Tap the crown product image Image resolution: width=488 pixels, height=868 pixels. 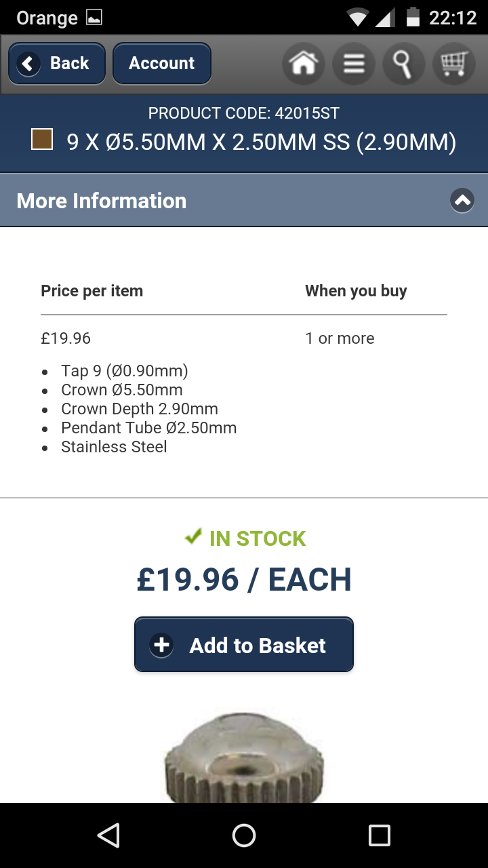(244, 756)
